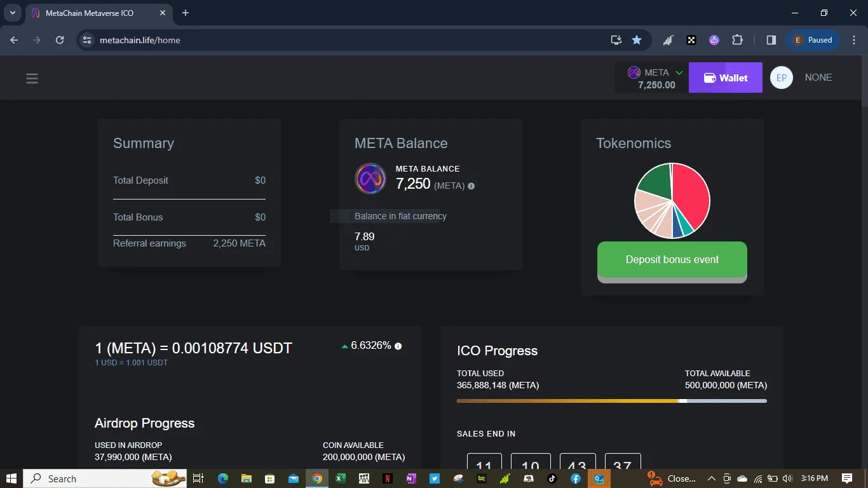Open Excel from the taskbar
This screenshot has height=488, width=868.
(341, 478)
